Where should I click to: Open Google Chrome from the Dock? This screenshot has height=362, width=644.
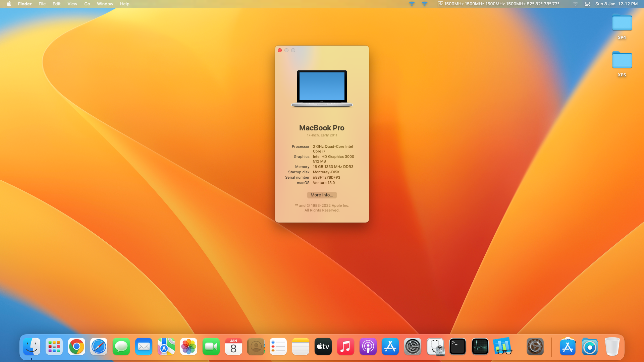tap(76, 347)
